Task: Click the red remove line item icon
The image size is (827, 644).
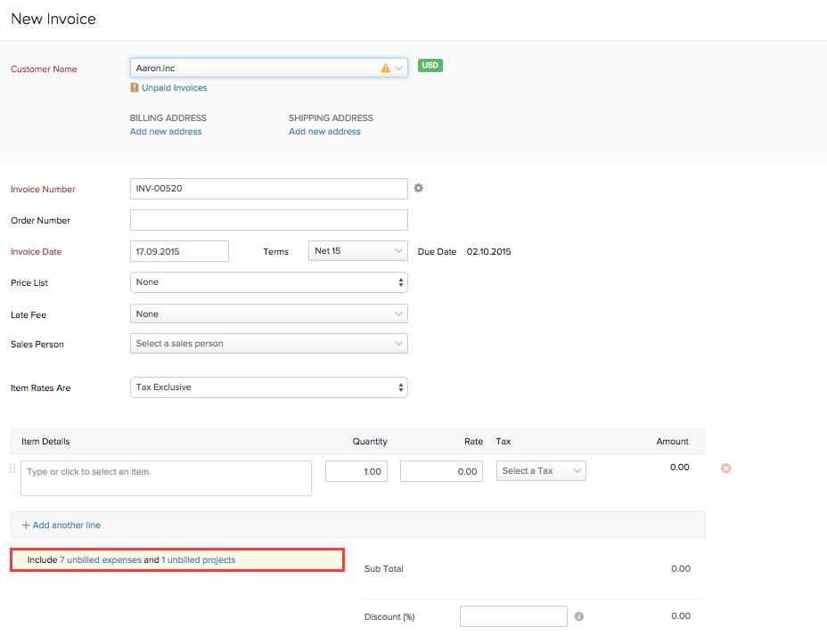Action: tap(726, 469)
